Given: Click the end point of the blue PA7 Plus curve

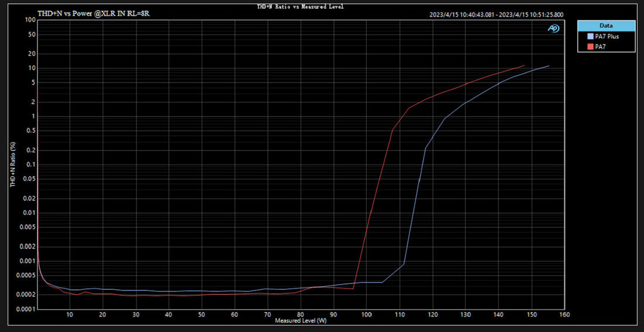Looking at the screenshot, I should pyautogui.click(x=548, y=66).
